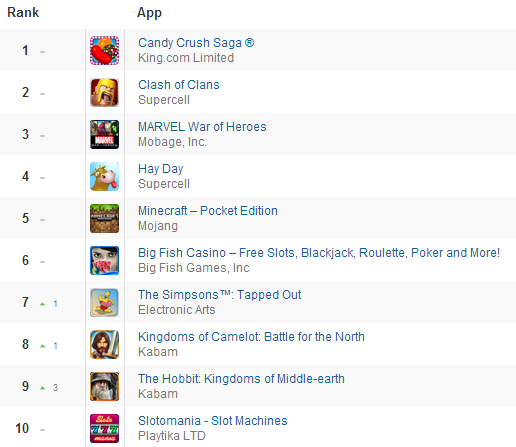Open the Minecraft – Pocket Edition link
Image resolution: width=516 pixels, height=447 pixels.
click(208, 211)
